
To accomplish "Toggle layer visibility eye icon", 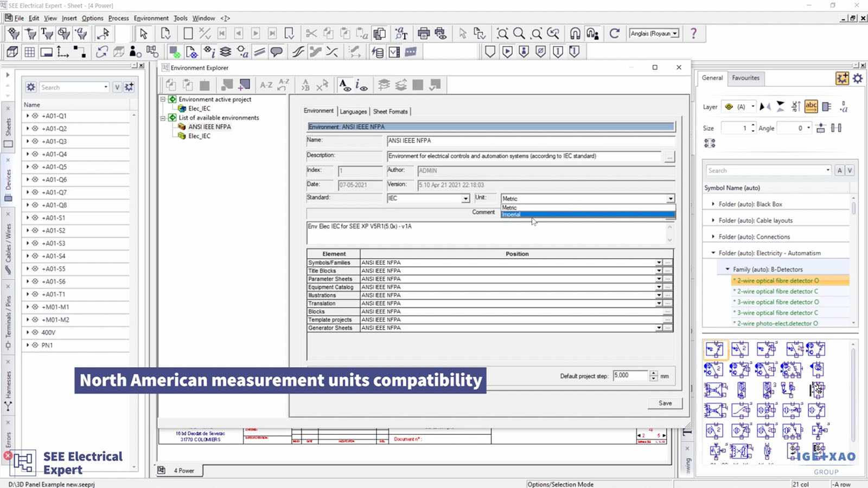I will (729, 106).
